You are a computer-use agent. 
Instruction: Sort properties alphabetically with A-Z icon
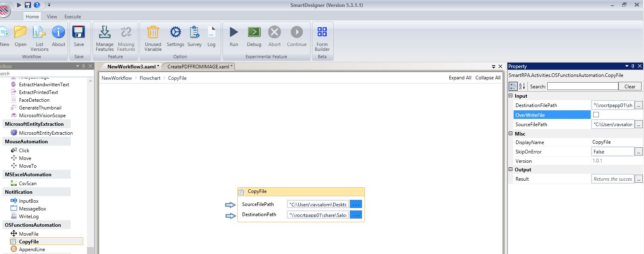522,86
